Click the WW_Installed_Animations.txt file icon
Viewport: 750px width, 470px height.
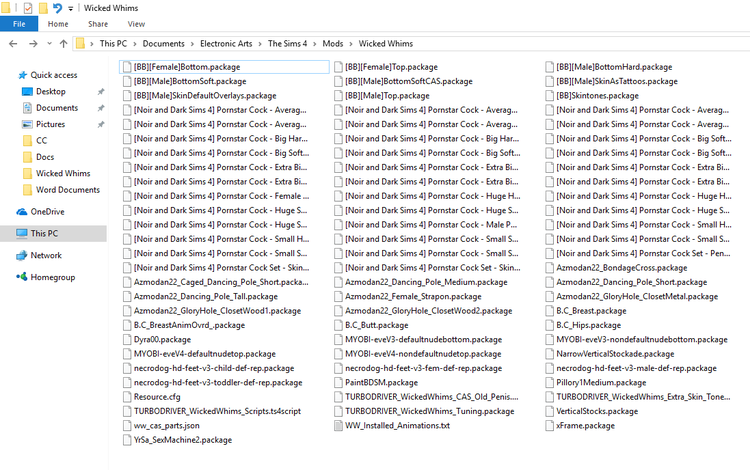(338, 426)
